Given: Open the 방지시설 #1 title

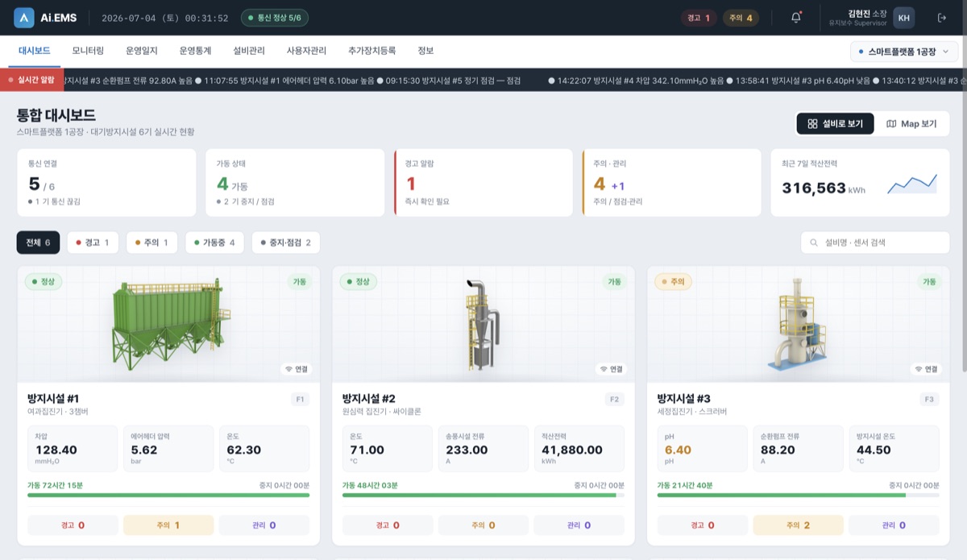Looking at the screenshot, I should [53, 399].
